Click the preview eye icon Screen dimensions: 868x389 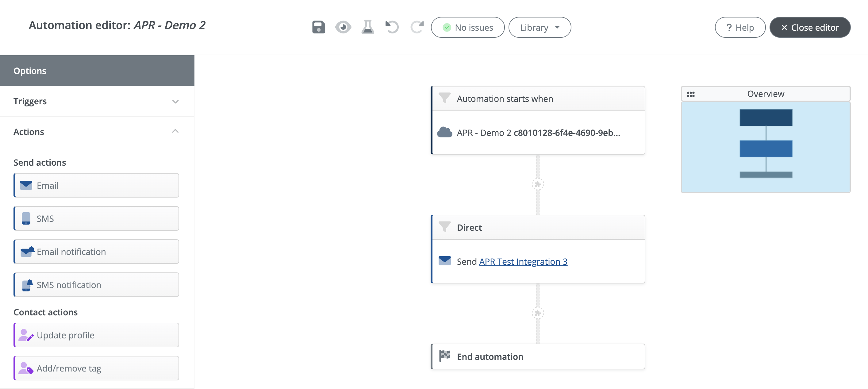343,27
